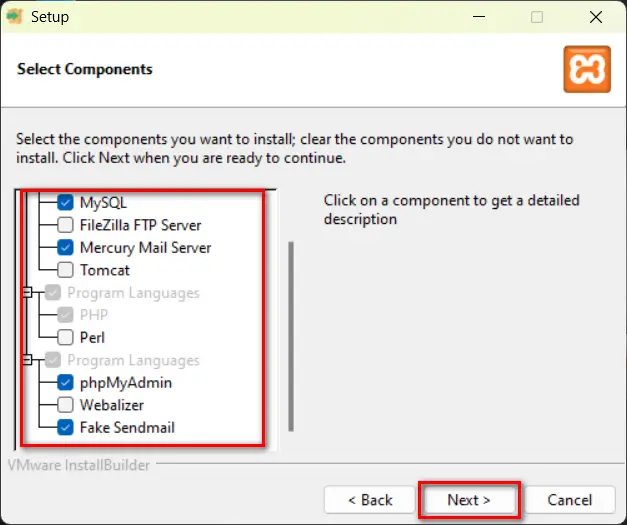This screenshot has height=525, width=627.
Task: Click the Setup title bar app icon
Action: click(15, 17)
